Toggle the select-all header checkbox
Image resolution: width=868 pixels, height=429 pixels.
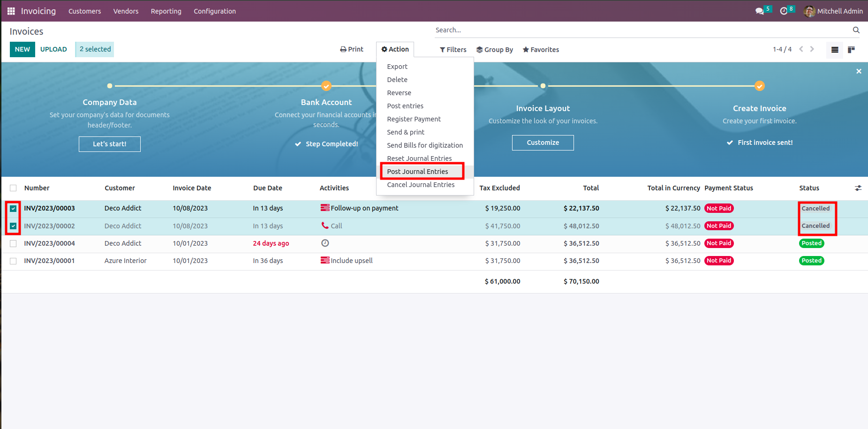[x=13, y=188]
